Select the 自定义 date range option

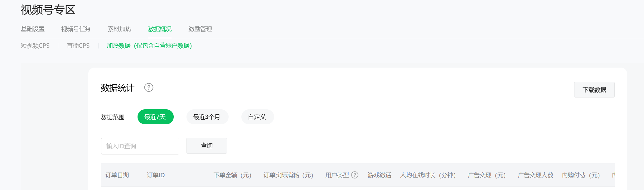tap(257, 117)
